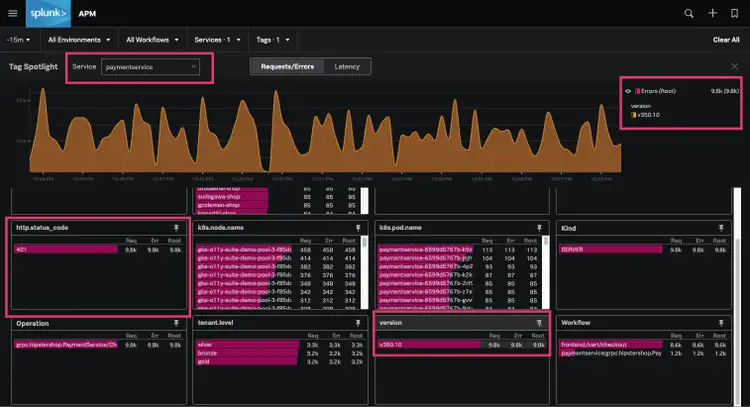Close the Tag Spotlight panel
Screen dimensions: 750x407
tap(735, 66)
